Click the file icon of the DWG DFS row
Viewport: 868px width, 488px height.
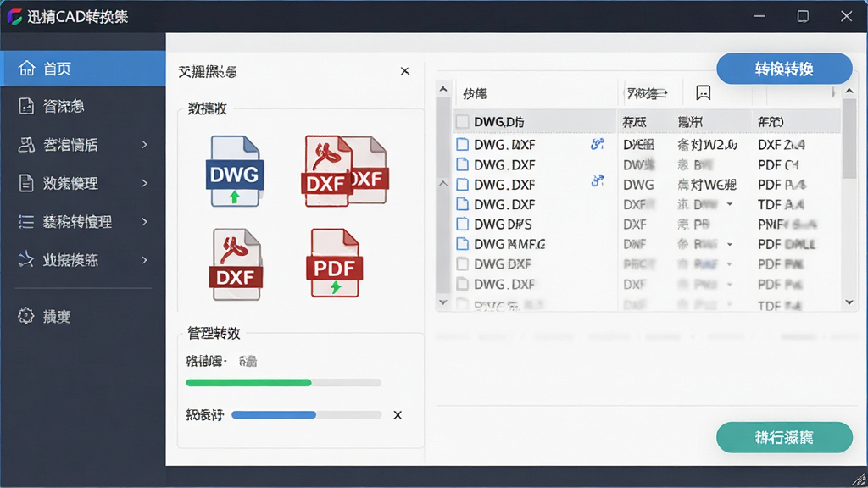(462, 224)
